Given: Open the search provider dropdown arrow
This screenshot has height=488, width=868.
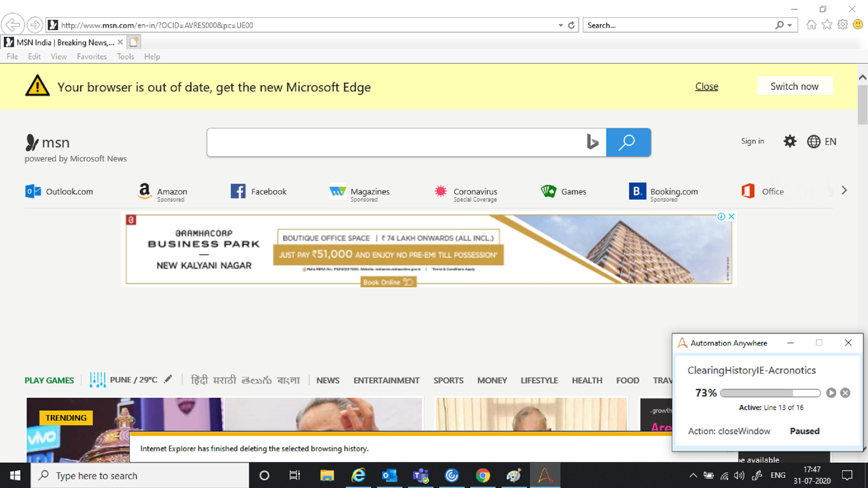Looking at the screenshot, I should point(790,25).
